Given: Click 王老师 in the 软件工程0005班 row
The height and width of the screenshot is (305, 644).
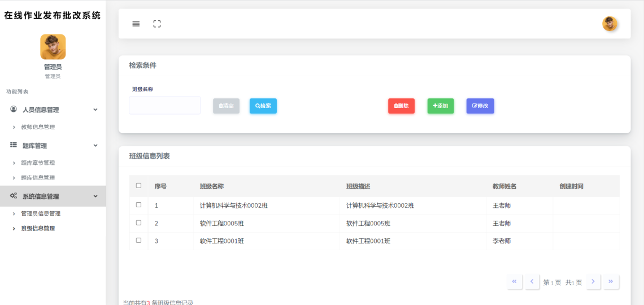Looking at the screenshot, I should 502,223.
